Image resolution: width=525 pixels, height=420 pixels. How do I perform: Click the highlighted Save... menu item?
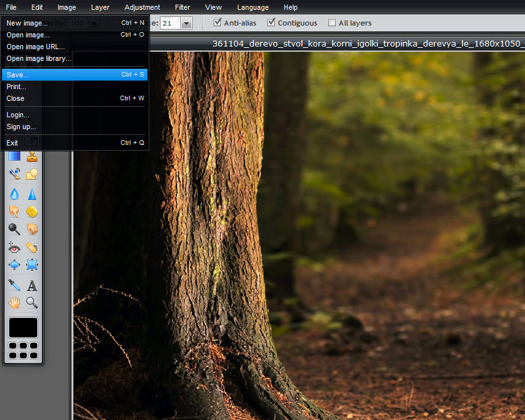75,75
